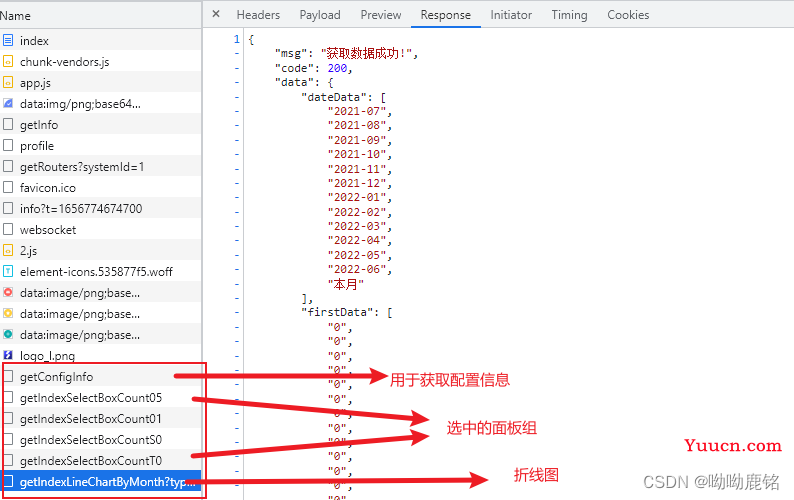Select the index request
Image resolution: width=794 pixels, height=500 pixels.
[100, 40]
